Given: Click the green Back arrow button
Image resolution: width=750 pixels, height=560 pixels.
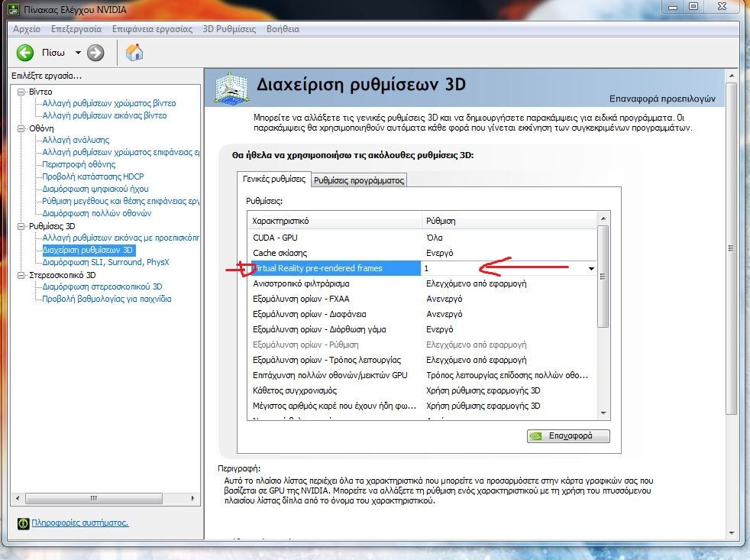Looking at the screenshot, I should (25, 53).
